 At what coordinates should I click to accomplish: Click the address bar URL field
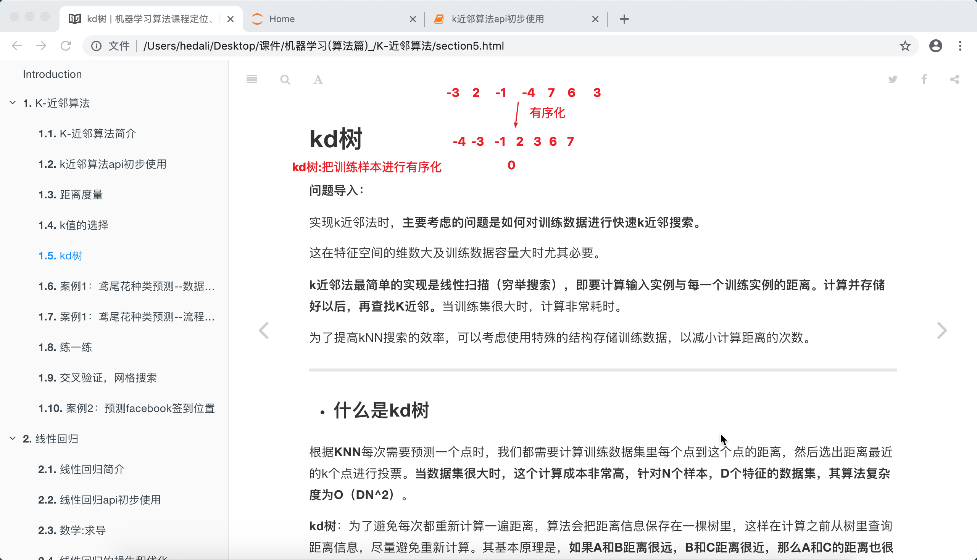[x=462, y=46]
